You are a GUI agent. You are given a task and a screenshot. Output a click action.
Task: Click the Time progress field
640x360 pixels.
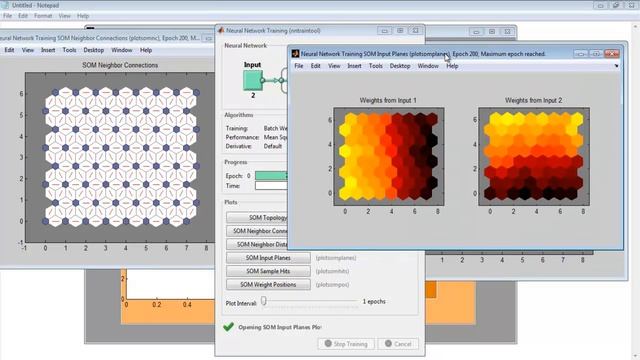tap(271, 186)
